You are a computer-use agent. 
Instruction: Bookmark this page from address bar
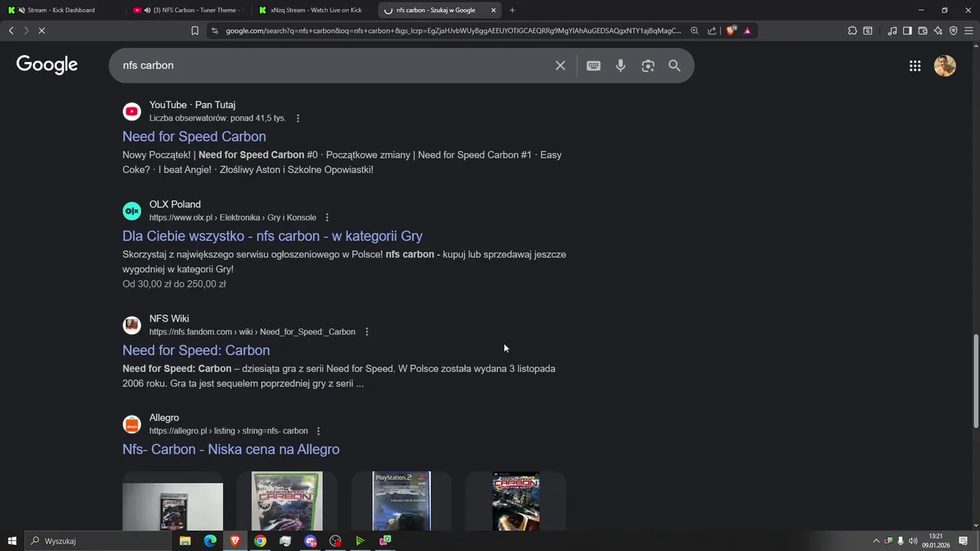[x=194, y=31]
